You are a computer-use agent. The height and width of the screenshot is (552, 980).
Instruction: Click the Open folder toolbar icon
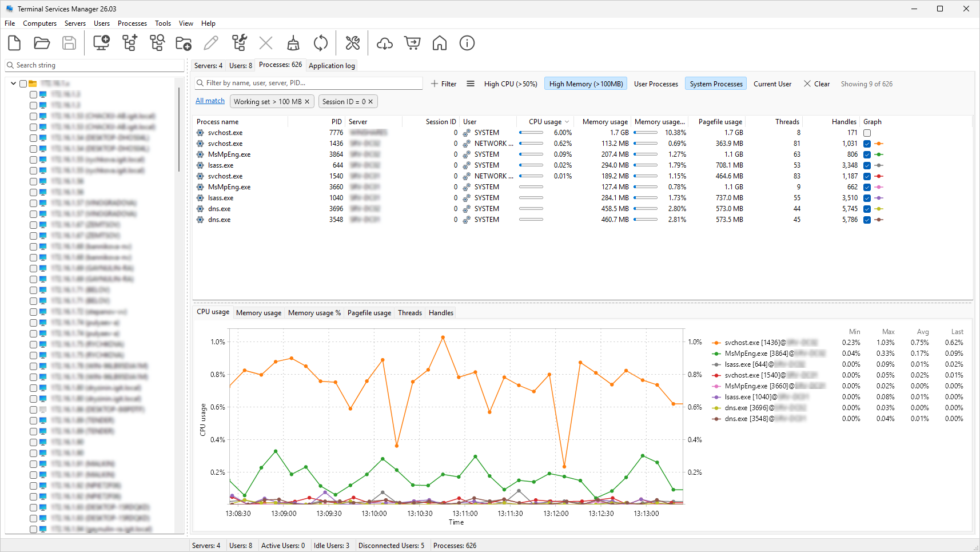[x=42, y=43]
